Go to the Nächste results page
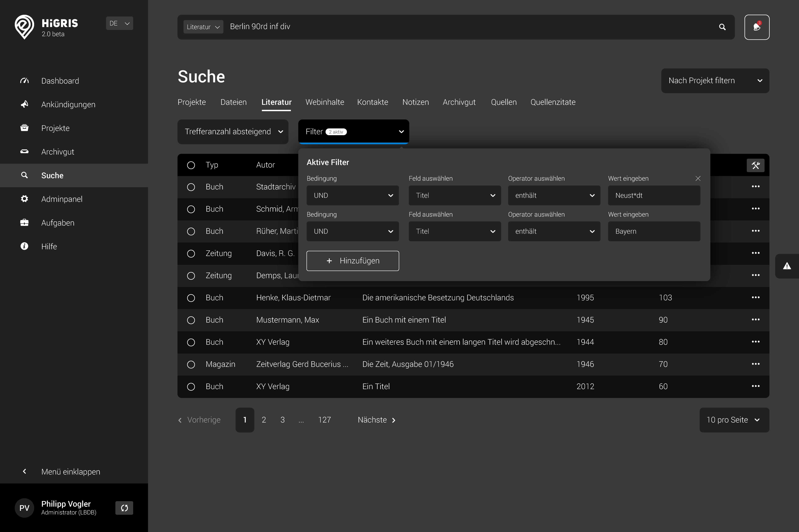 point(376,420)
